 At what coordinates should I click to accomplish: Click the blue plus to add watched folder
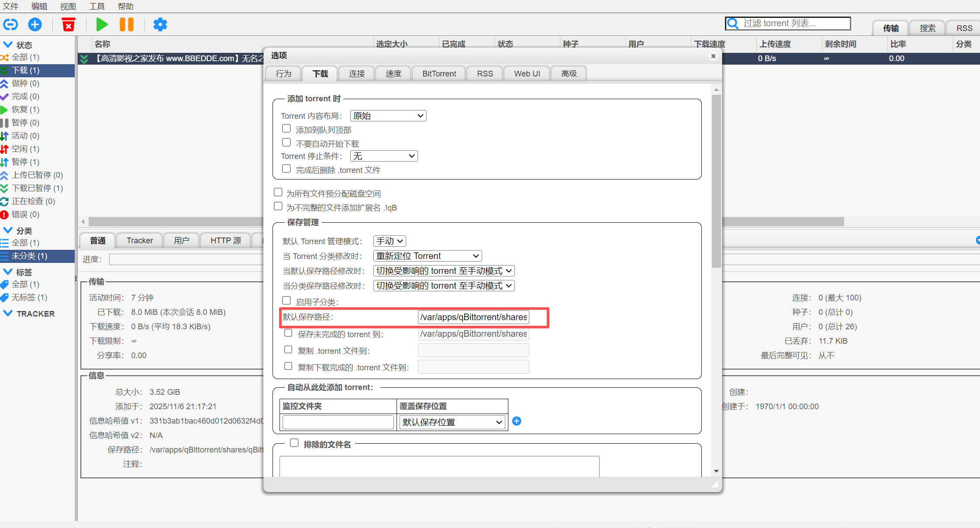pyautogui.click(x=517, y=421)
